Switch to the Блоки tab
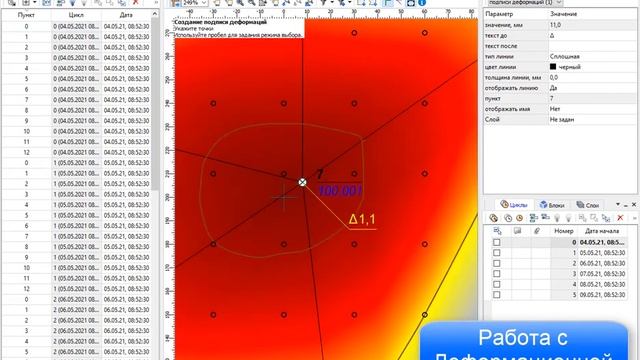Screen dimensions: 640x360 552,204
